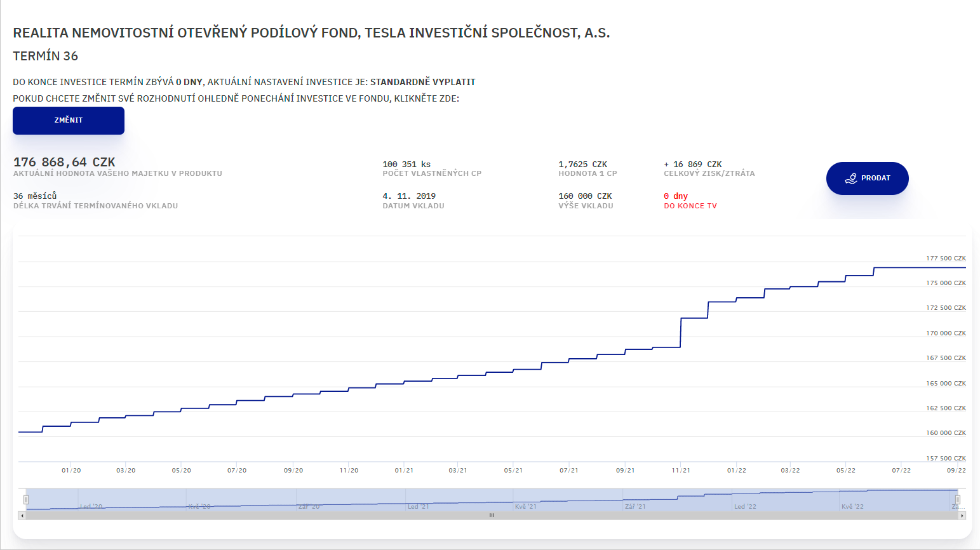The image size is (980, 550).
Task: Click the hand-with-coin icon in PRODAT
Action: [x=851, y=178]
